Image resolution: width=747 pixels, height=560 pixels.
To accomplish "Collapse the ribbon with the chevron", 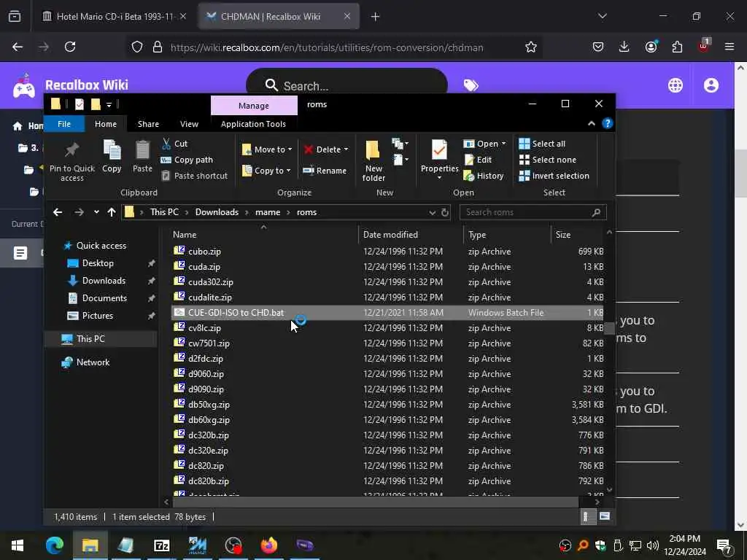I will (591, 123).
